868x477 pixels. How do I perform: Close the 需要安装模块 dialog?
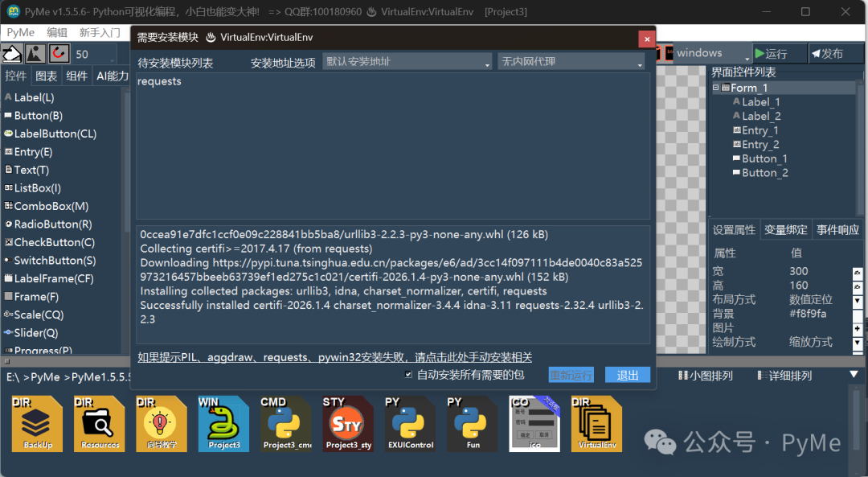pyautogui.click(x=646, y=39)
